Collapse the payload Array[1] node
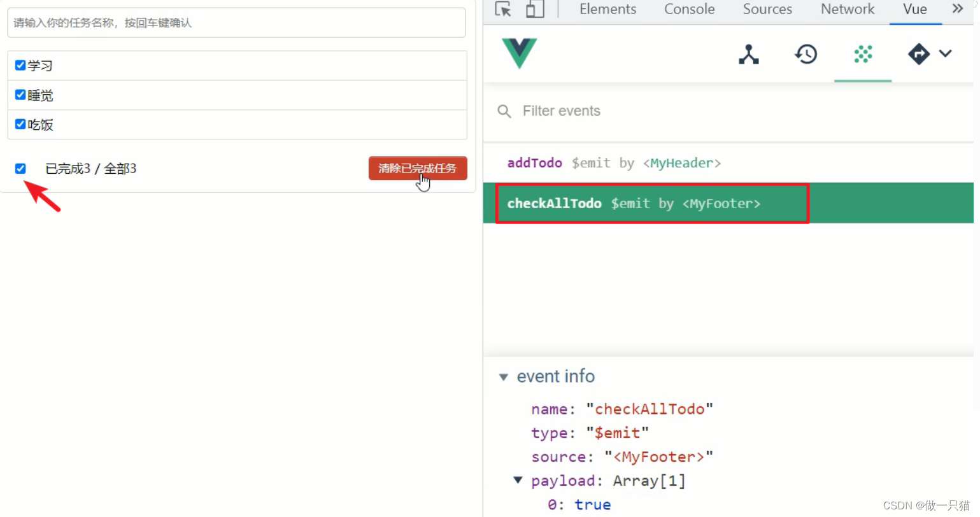 [x=518, y=480]
